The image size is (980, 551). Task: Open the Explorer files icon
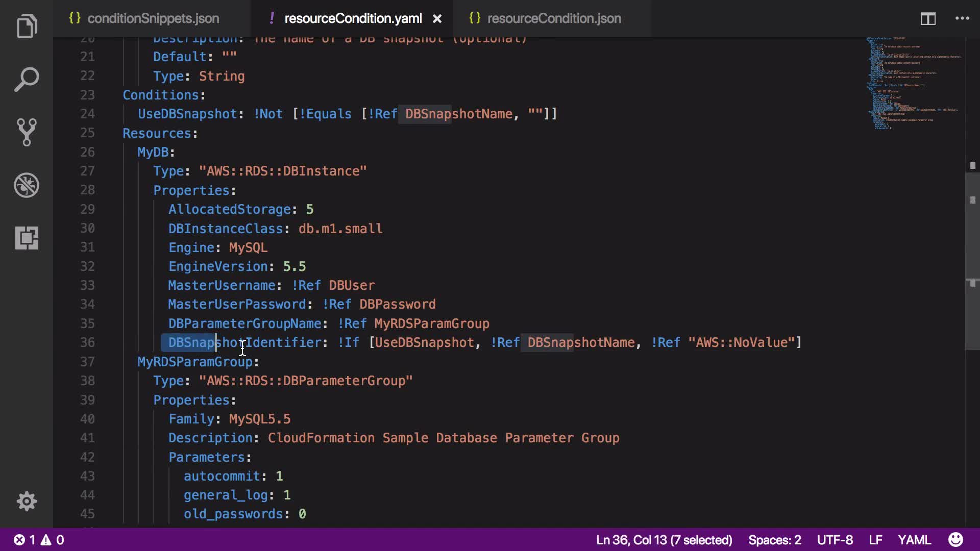27,27
